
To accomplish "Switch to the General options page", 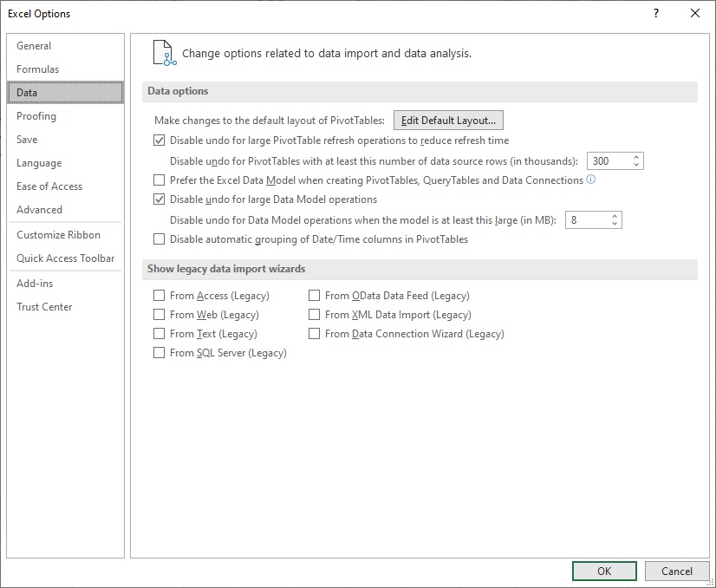I will tap(35, 45).
